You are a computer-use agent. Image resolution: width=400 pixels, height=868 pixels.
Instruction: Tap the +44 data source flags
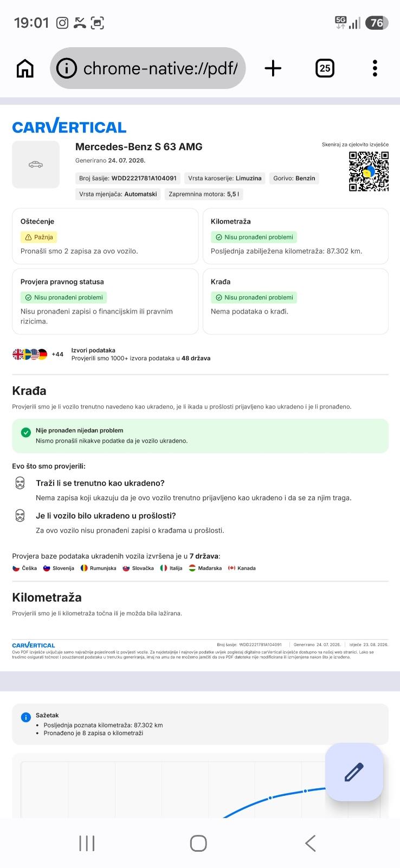[x=38, y=354]
